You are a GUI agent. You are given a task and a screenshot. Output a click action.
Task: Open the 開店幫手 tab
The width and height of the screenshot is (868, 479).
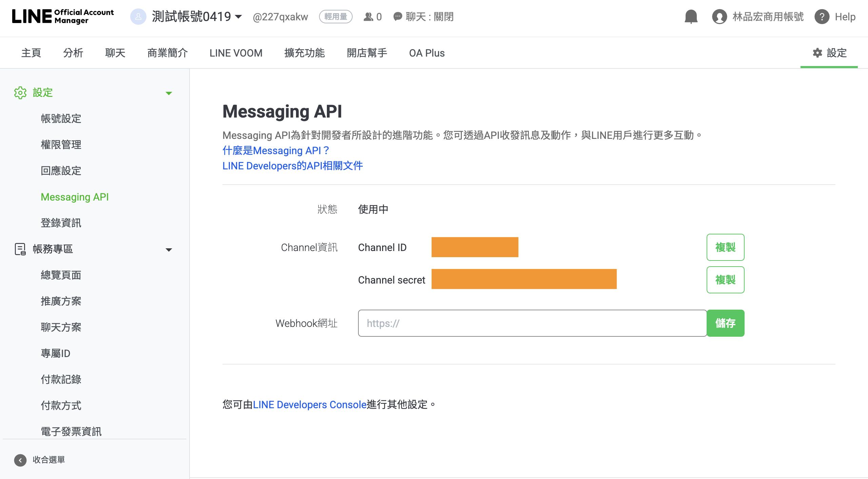pos(367,53)
